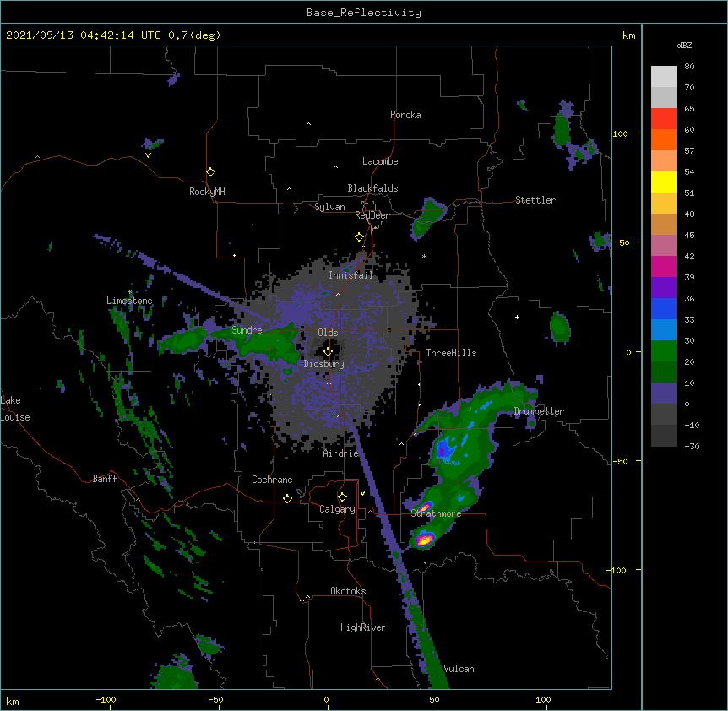
Task: Click the Blackfalds city label
Action: (372, 188)
